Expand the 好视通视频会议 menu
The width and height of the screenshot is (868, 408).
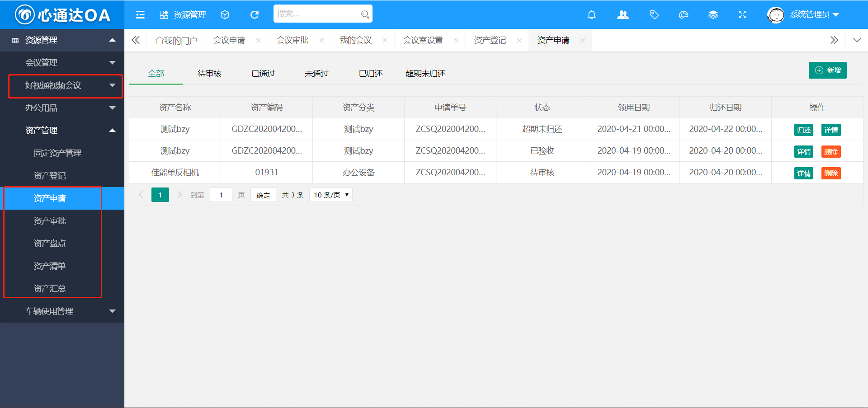click(62, 85)
